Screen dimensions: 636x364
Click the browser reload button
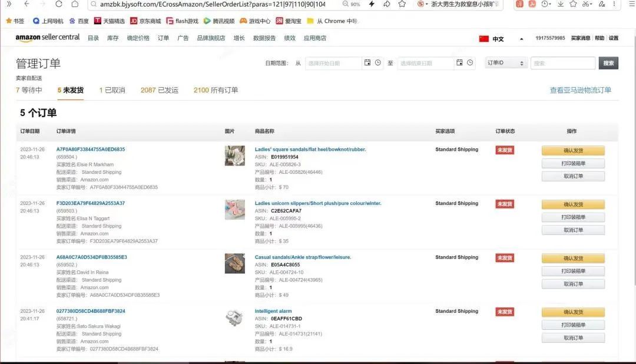pos(59,4)
